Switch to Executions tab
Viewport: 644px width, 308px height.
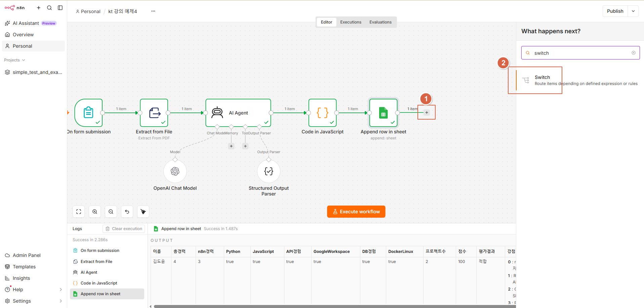(351, 22)
